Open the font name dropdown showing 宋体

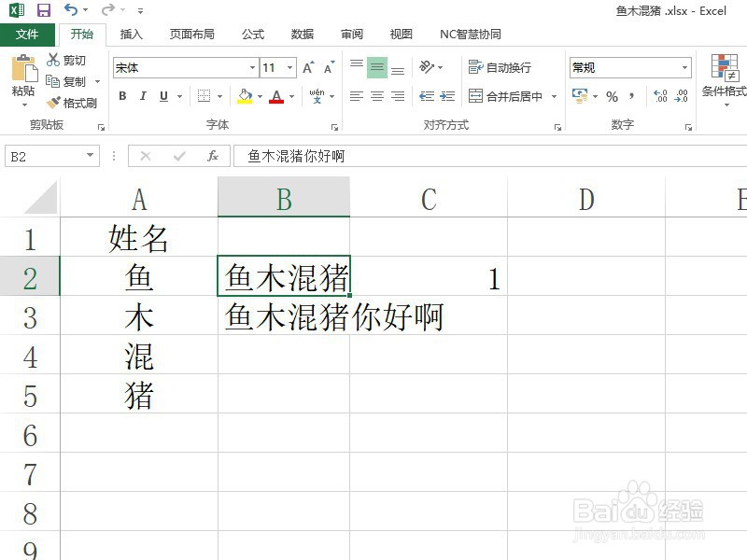(x=252, y=67)
